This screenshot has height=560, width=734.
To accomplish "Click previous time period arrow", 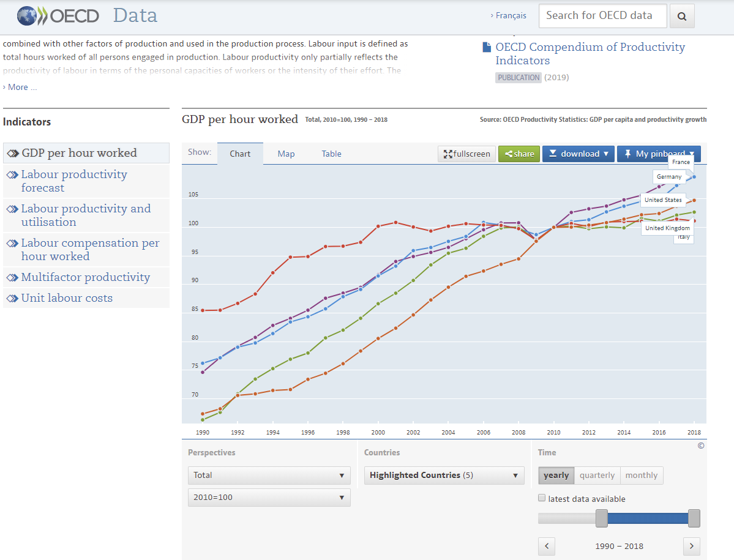I will point(547,546).
